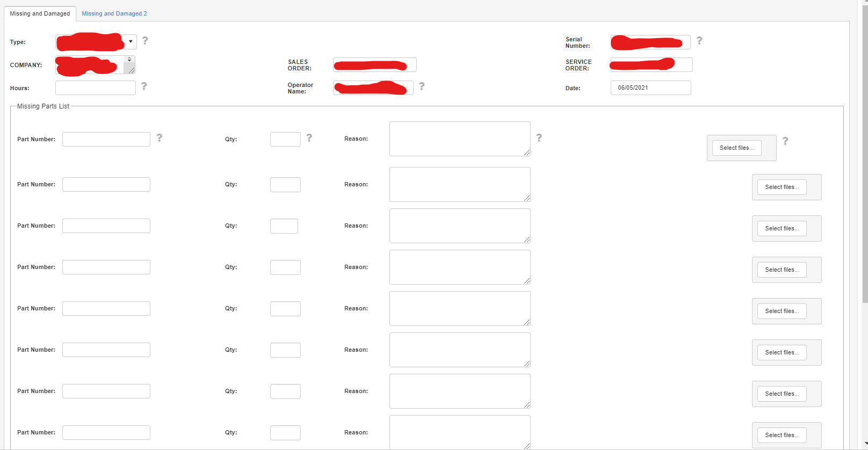
Task: Click Select files in the third row
Action: pyautogui.click(x=782, y=228)
